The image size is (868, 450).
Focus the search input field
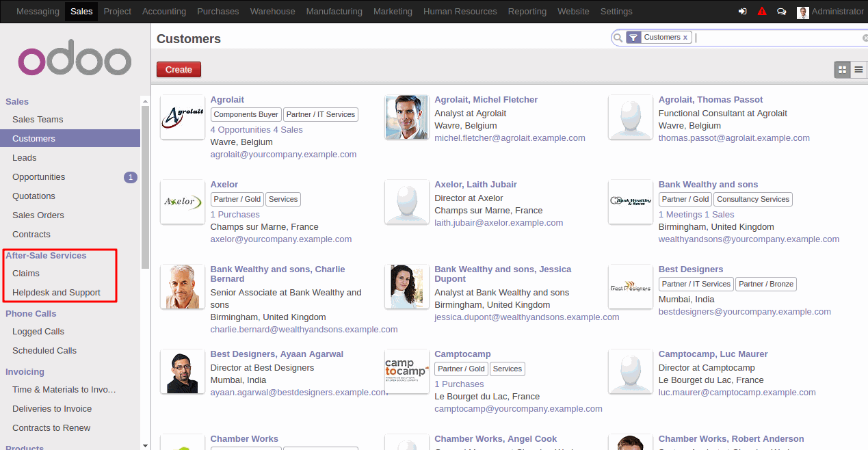777,38
